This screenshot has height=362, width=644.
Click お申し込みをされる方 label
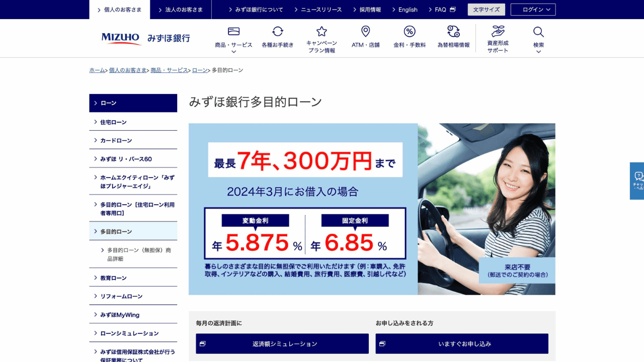click(x=405, y=323)
